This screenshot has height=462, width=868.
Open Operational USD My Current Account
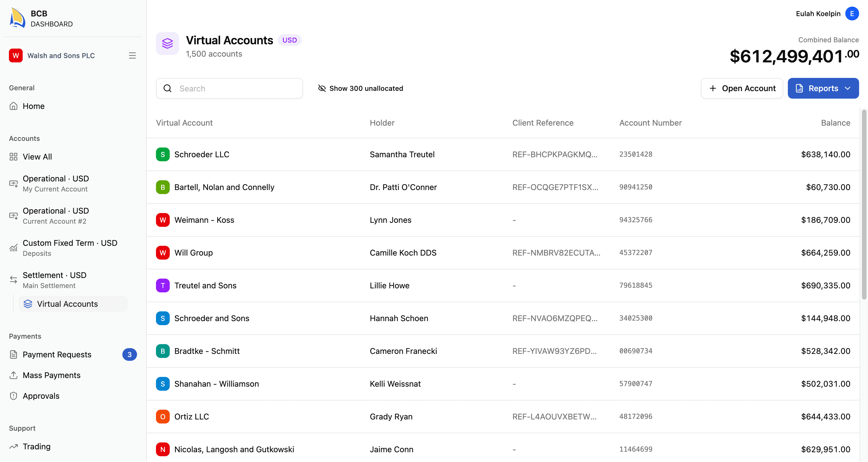(56, 183)
